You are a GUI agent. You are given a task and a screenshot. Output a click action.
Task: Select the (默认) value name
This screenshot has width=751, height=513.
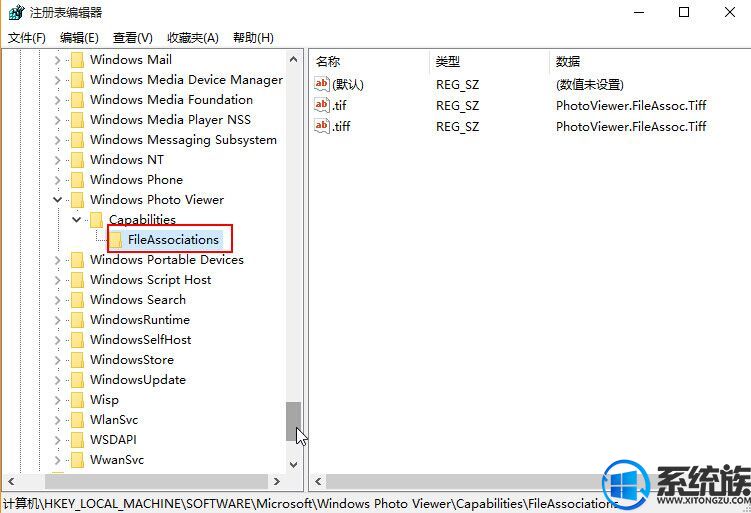click(348, 85)
